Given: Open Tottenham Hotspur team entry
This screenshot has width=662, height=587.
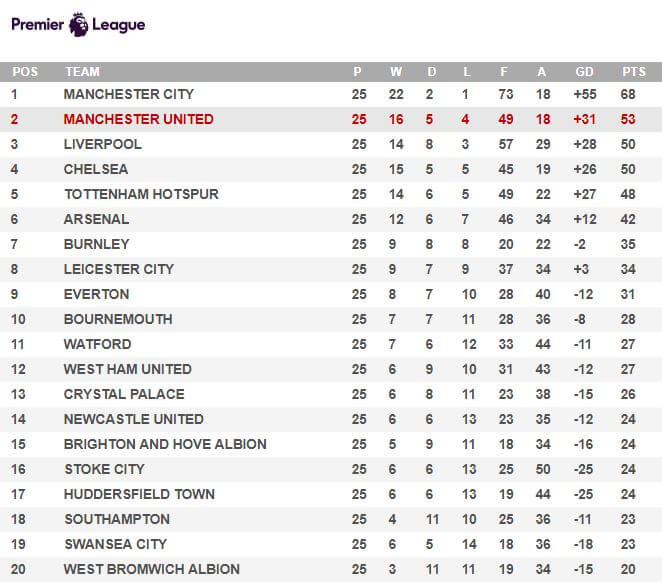Looking at the screenshot, I should pos(141,194).
